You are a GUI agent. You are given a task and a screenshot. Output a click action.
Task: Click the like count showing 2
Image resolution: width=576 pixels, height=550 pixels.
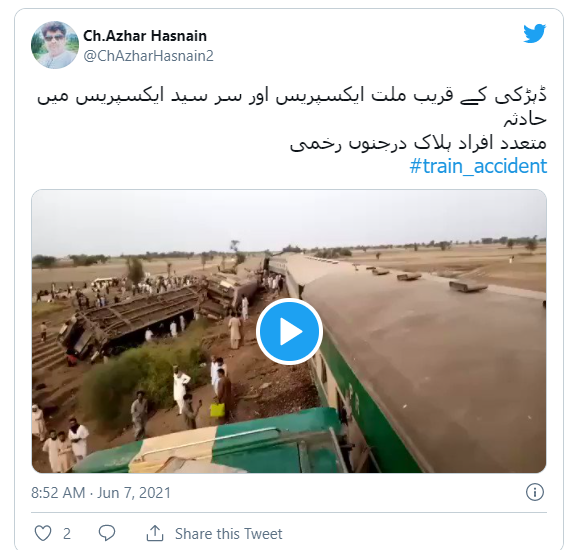click(x=66, y=533)
